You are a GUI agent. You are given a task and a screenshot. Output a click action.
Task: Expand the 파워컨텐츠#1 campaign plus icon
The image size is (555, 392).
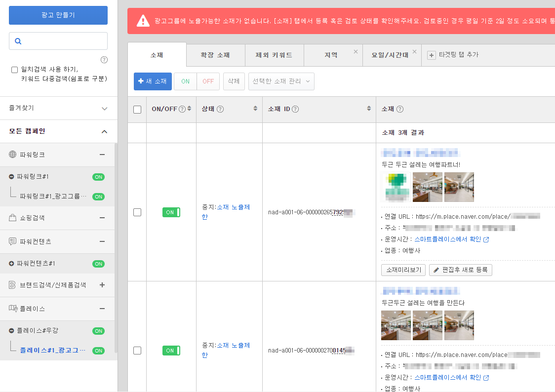[x=11, y=264]
